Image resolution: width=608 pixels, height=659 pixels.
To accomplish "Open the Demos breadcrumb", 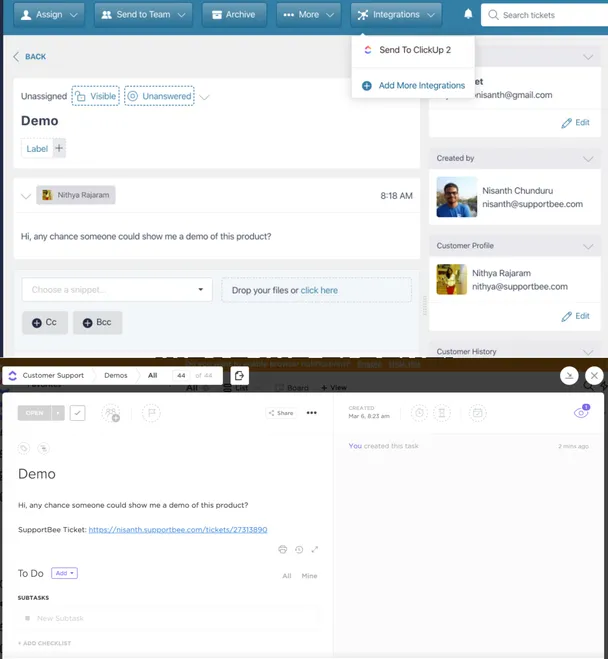I will pos(116,375).
